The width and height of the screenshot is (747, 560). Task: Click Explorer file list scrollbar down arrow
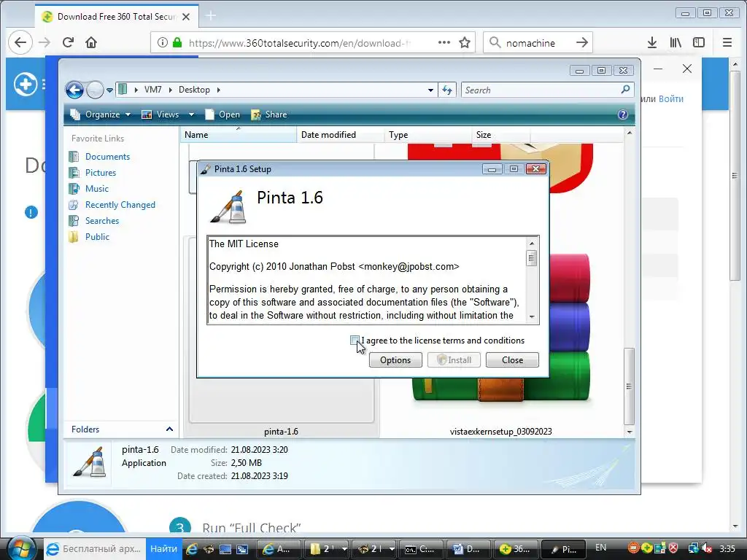pos(630,432)
